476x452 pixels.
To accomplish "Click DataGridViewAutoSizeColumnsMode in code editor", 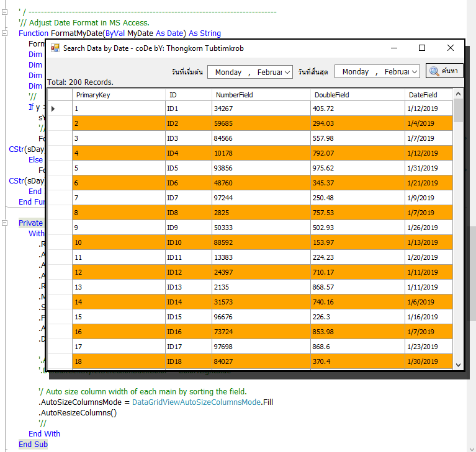I will [x=196, y=402].
